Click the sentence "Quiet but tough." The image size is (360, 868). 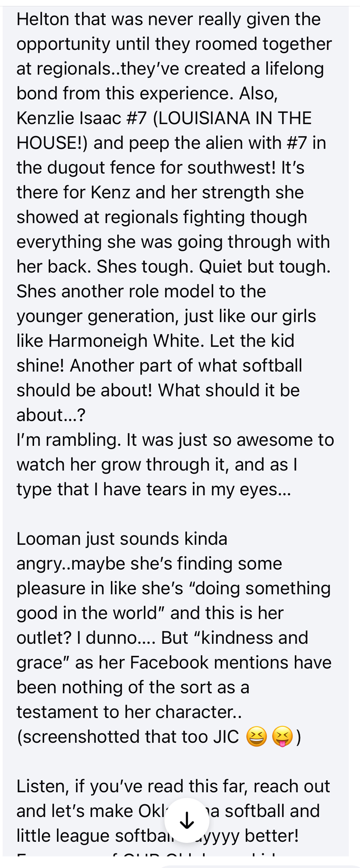pyautogui.click(x=264, y=267)
